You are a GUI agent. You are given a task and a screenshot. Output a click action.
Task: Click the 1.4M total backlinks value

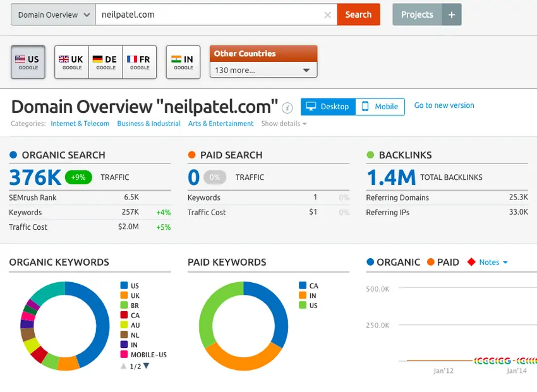pyautogui.click(x=391, y=177)
